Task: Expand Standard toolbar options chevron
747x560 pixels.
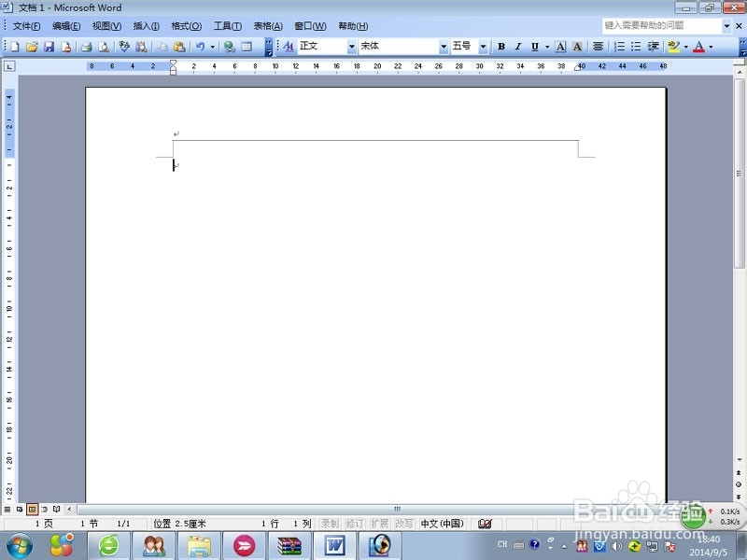Action: click(x=269, y=48)
